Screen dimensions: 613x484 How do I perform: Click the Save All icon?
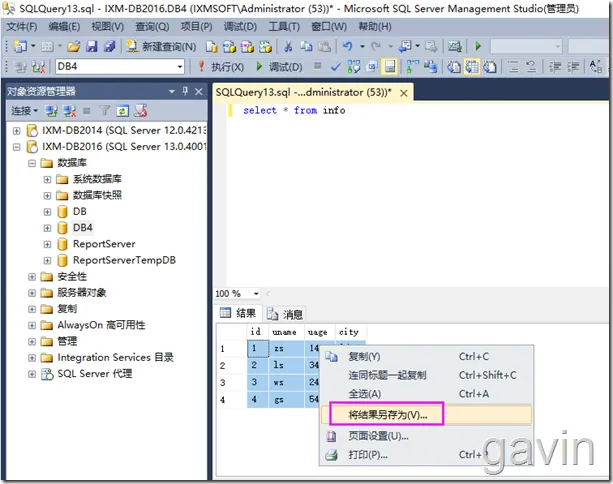pyautogui.click(x=110, y=47)
